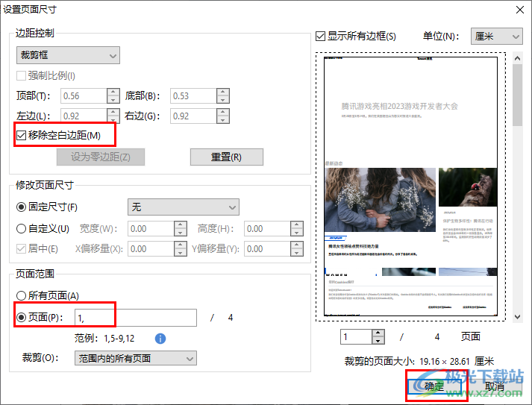Open the 裁剪 dropdown 范围内的所有页面
Viewport: 532px width, 405px height.
(136, 358)
